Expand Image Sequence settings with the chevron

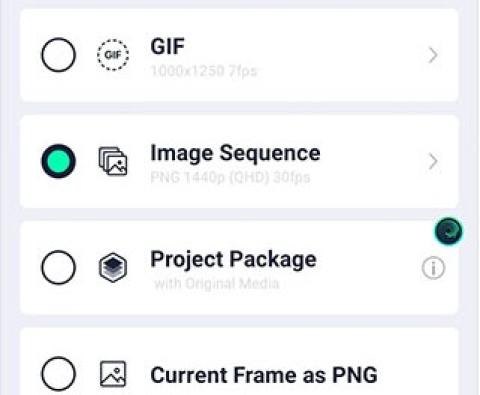pos(433,161)
